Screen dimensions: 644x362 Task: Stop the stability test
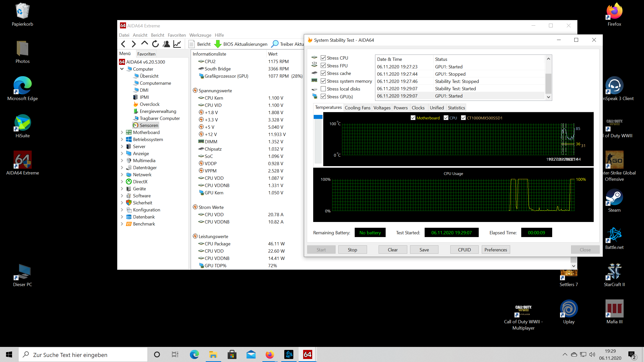[352, 250]
